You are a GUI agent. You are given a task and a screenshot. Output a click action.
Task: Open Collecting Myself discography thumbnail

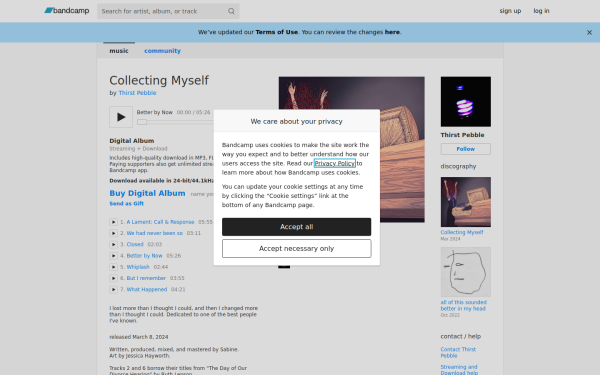coord(466,202)
